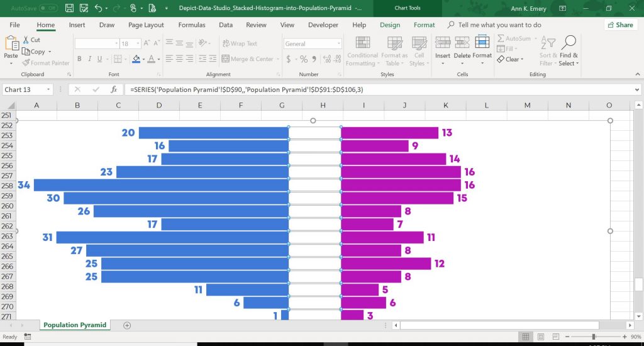Add a new sheet with plus icon
Image resolution: width=644 pixels, height=346 pixels.
click(x=127, y=325)
